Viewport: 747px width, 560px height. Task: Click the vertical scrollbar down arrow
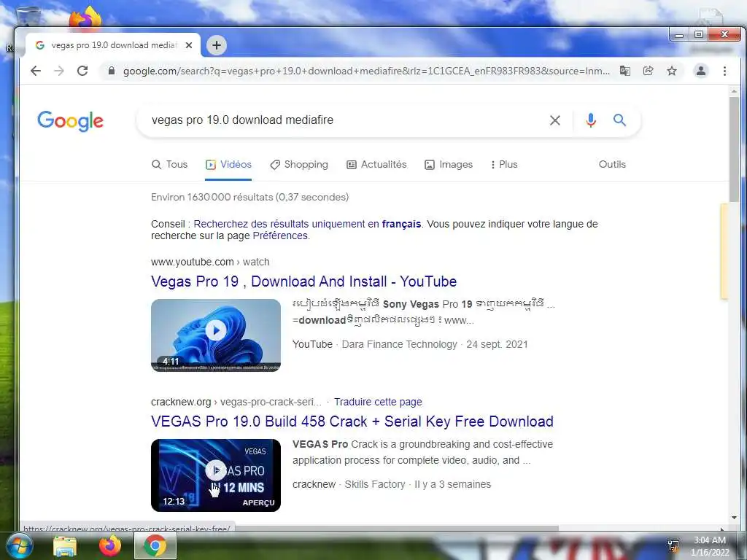point(734,518)
